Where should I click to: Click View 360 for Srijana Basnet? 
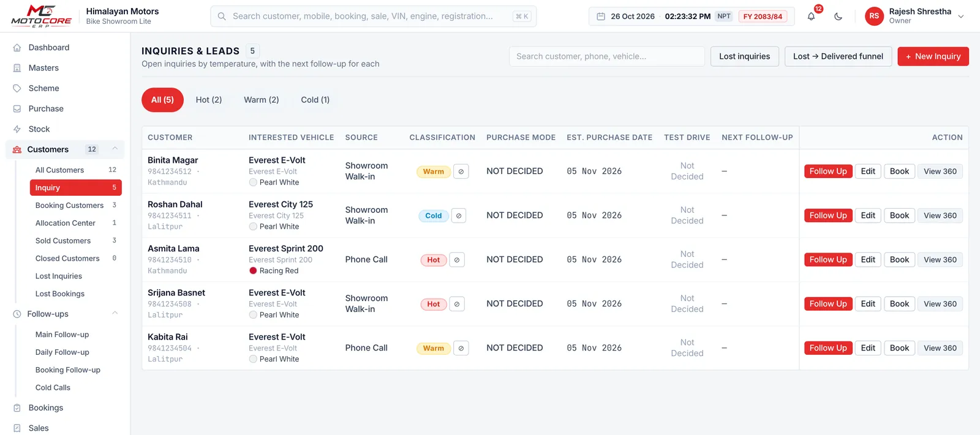pyautogui.click(x=940, y=304)
